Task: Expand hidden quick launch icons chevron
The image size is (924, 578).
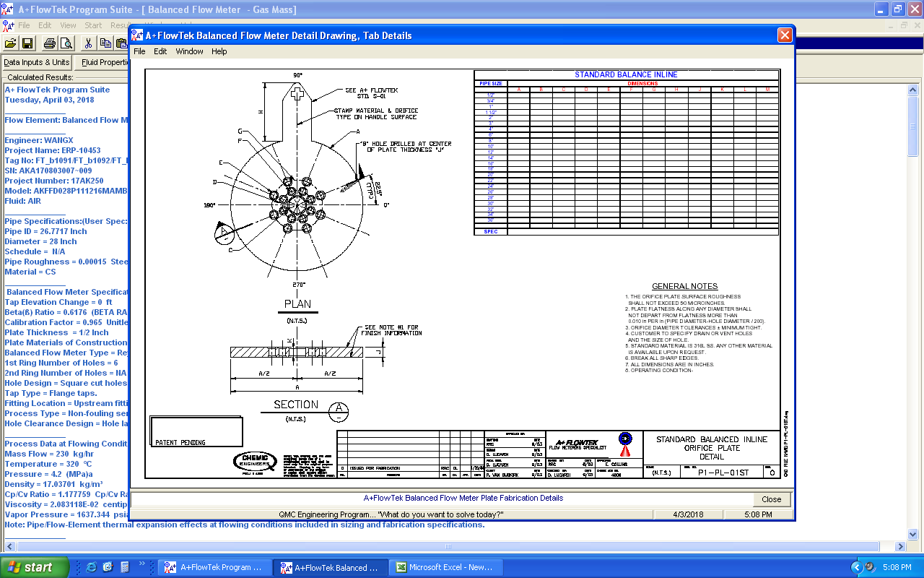Action: (142, 564)
